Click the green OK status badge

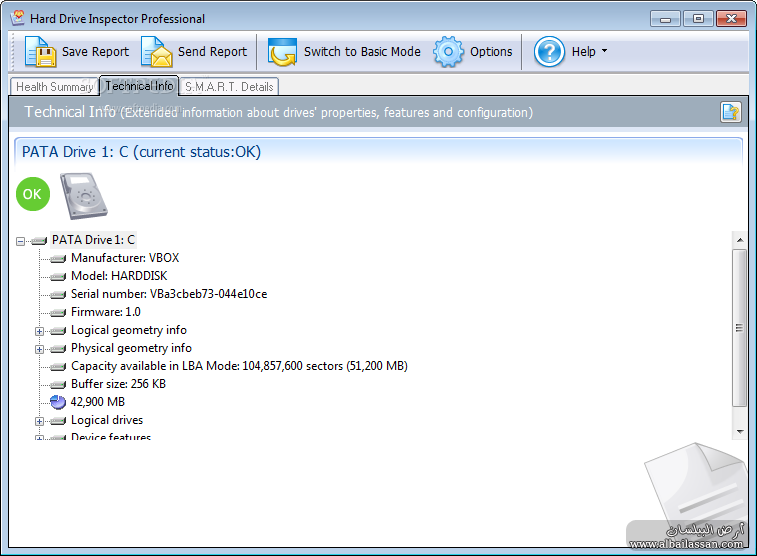33,194
